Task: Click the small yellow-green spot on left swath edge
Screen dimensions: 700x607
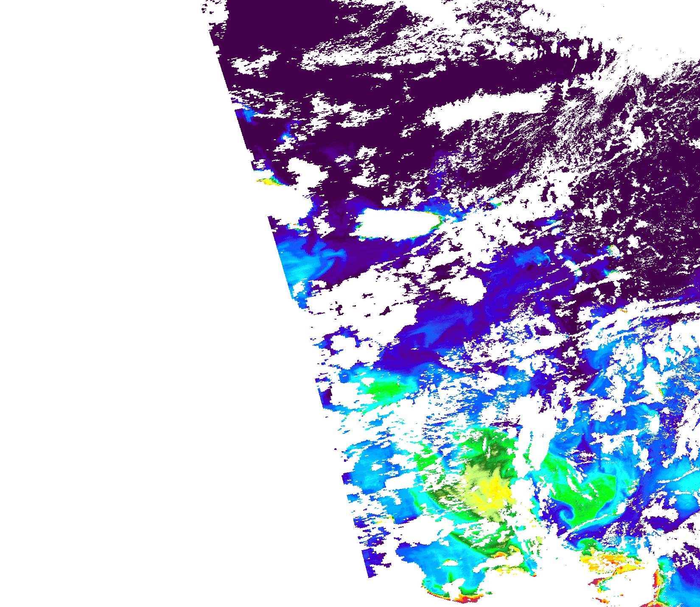Action: pos(268,181)
